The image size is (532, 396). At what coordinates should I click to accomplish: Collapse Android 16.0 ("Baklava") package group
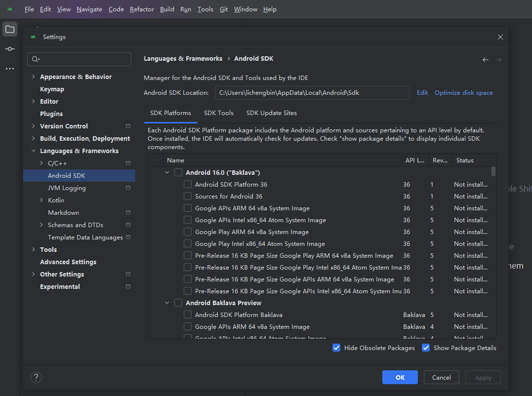pyautogui.click(x=167, y=173)
